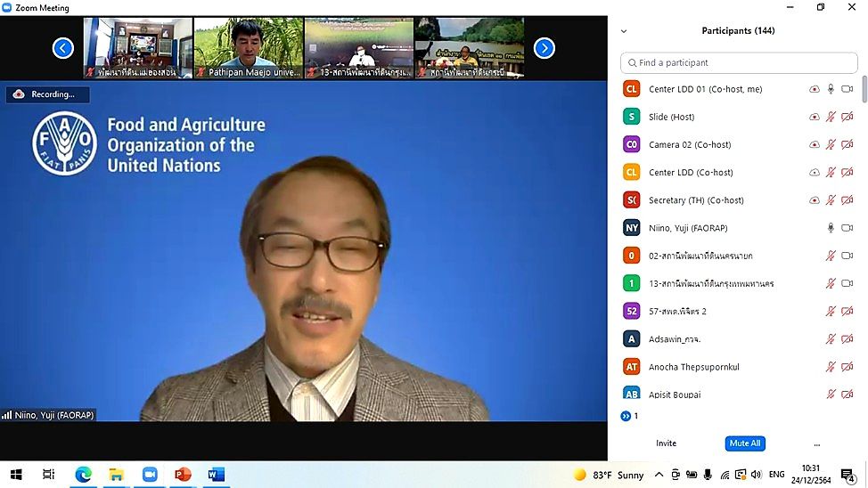Click recording cloud icon for Center LDD 01
Screen dimensions: 868x488
coord(815,89)
